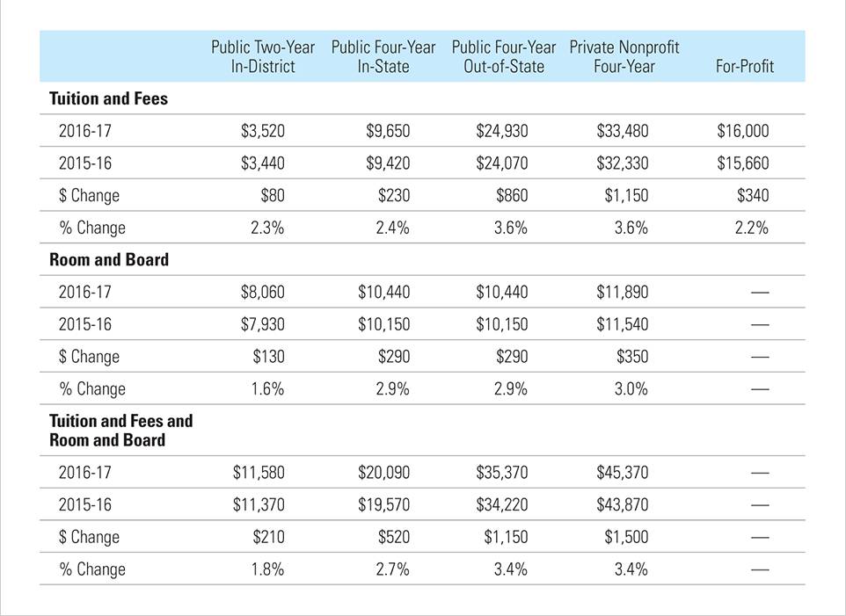
Task: Click the Public Two-Year In-District column header
Action: (x=263, y=56)
